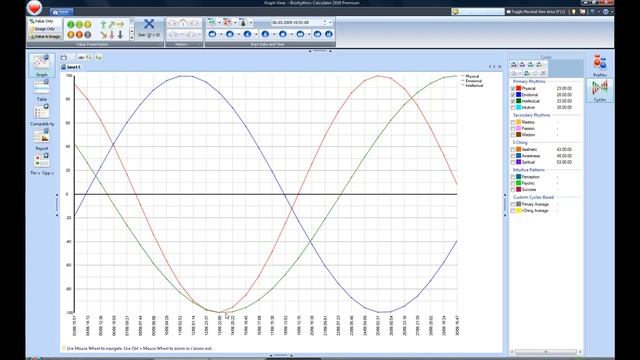Click the red Physical color swatch
Screen dimensions: 640x360
pos(518,88)
